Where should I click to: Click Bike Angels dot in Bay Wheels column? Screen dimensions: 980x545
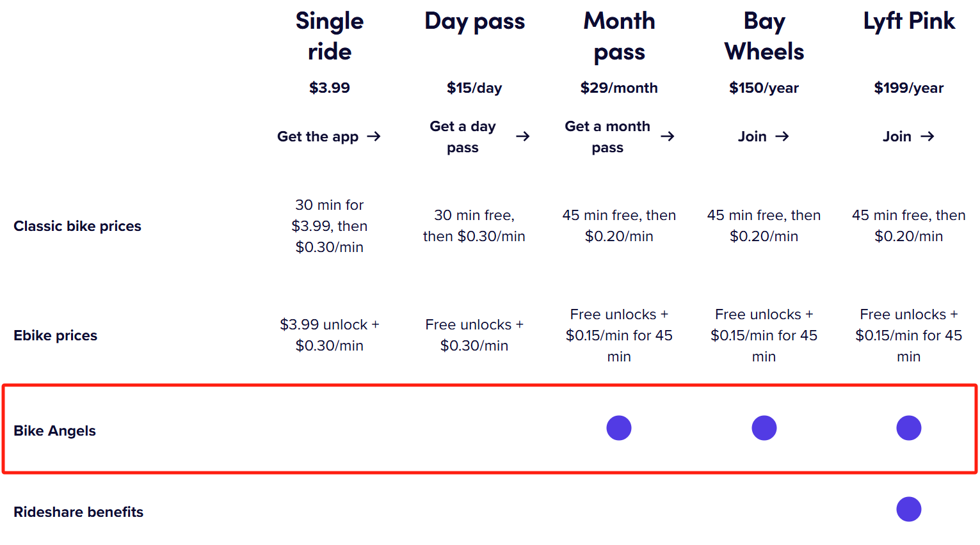[x=764, y=428]
